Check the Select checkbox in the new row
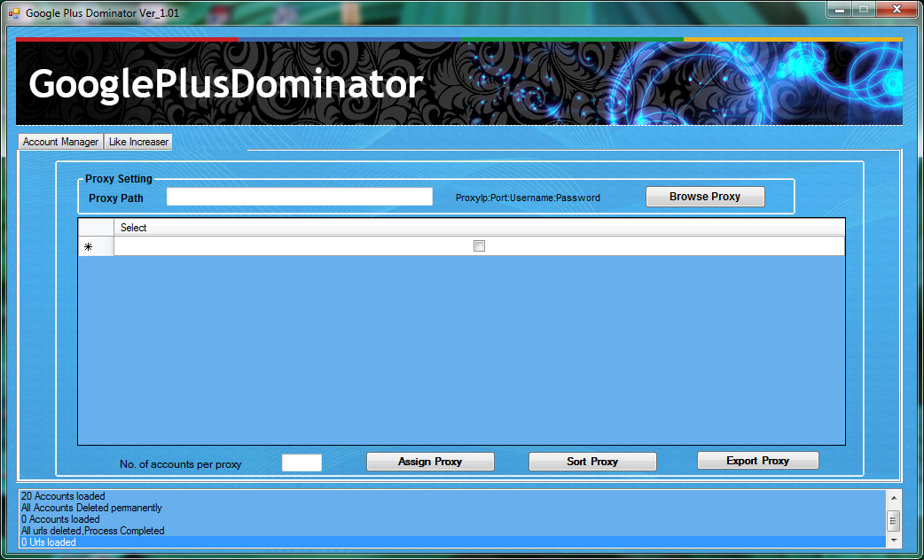This screenshot has height=560, width=924. (479, 246)
